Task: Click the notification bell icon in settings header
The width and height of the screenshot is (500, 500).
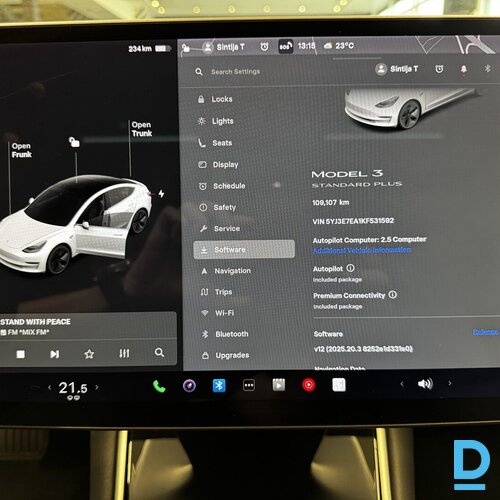Action: (464, 69)
